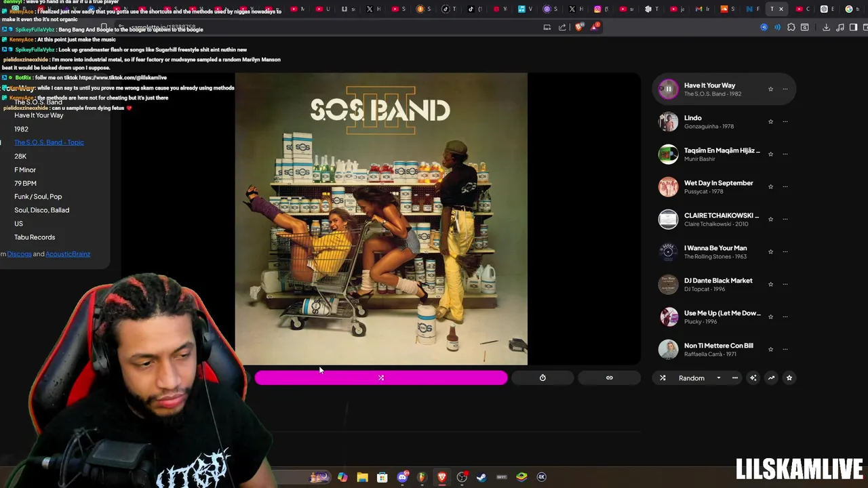Click the magenta shuffle next-sample bar

pyautogui.click(x=381, y=378)
